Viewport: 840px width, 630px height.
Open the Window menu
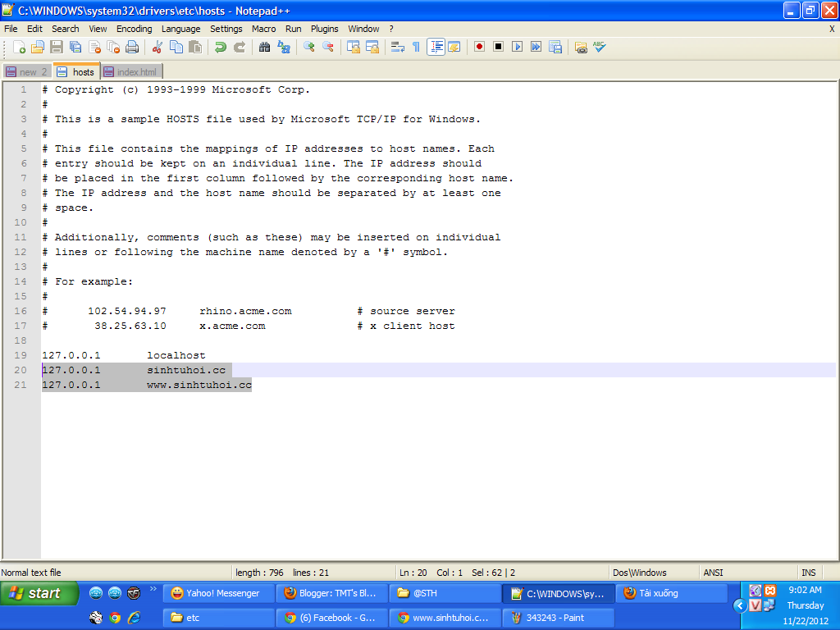tap(363, 29)
